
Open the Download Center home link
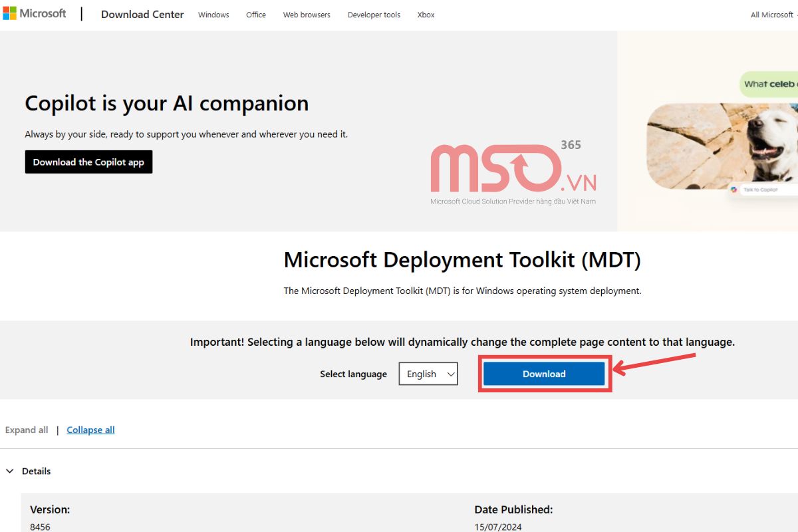(x=142, y=15)
